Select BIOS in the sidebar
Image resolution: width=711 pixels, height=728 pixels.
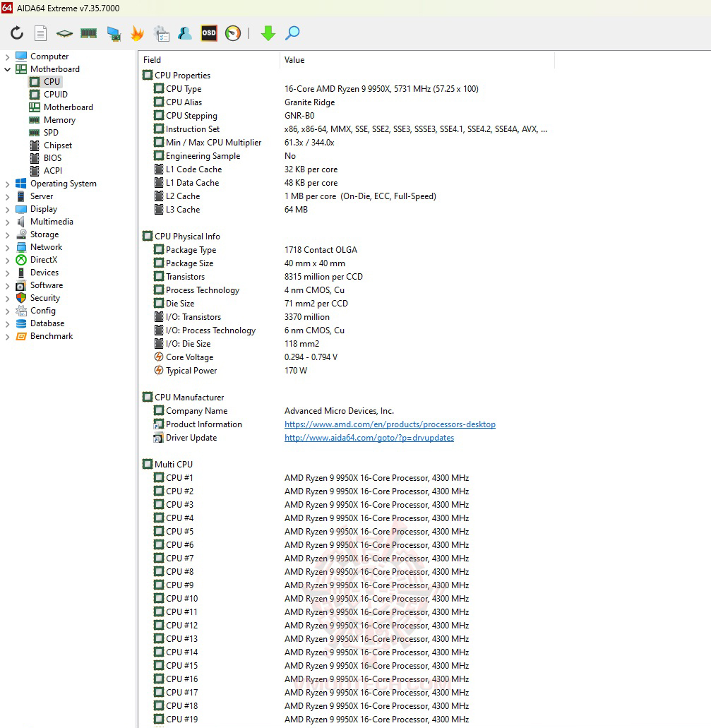tap(52, 158)
